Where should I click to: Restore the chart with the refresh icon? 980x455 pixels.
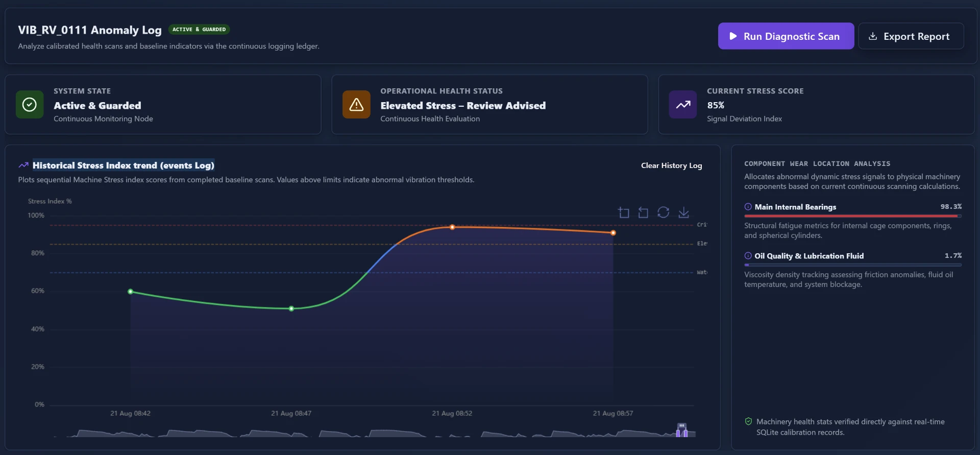click(x=663, y=212)
